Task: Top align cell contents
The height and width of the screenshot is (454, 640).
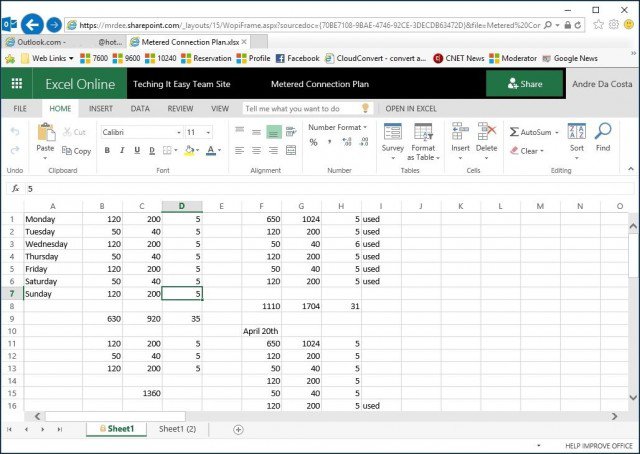Action: (240, 131)
